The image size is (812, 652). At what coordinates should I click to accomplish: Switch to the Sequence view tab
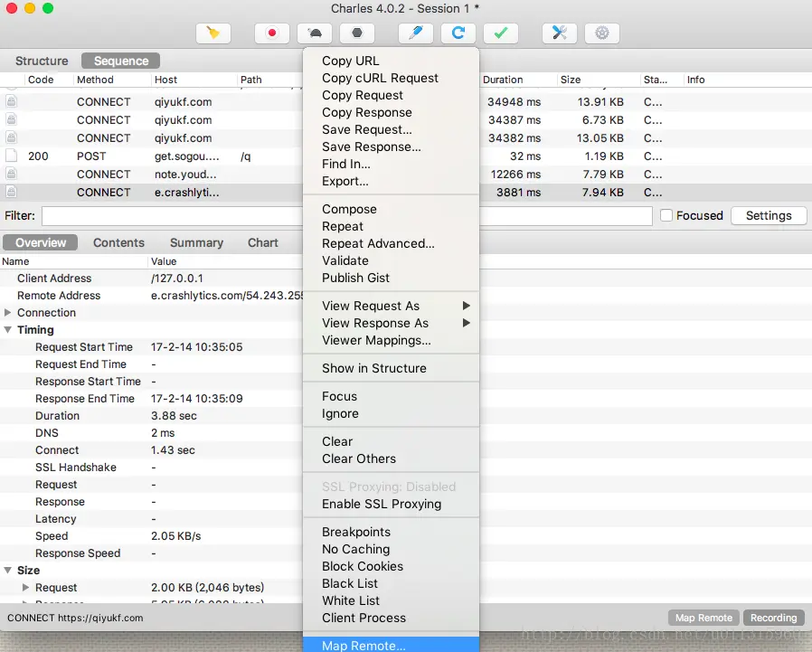[x=120, y=61]
